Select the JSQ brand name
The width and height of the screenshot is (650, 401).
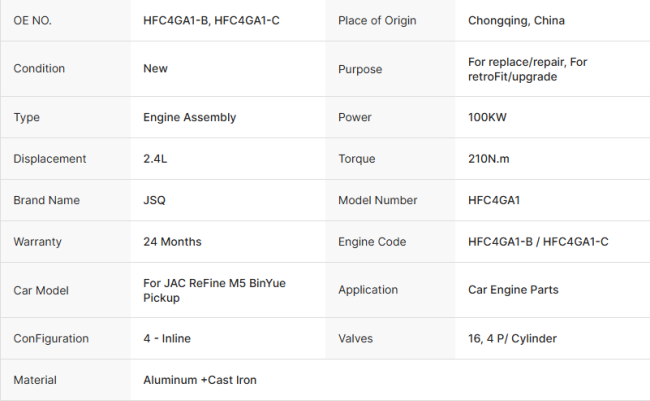click(154, 200)
